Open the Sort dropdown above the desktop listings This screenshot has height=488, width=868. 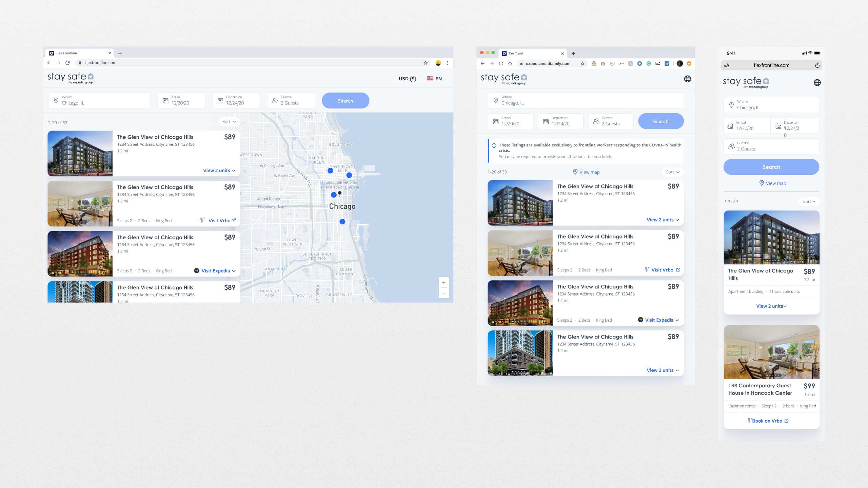coord(229,122)
